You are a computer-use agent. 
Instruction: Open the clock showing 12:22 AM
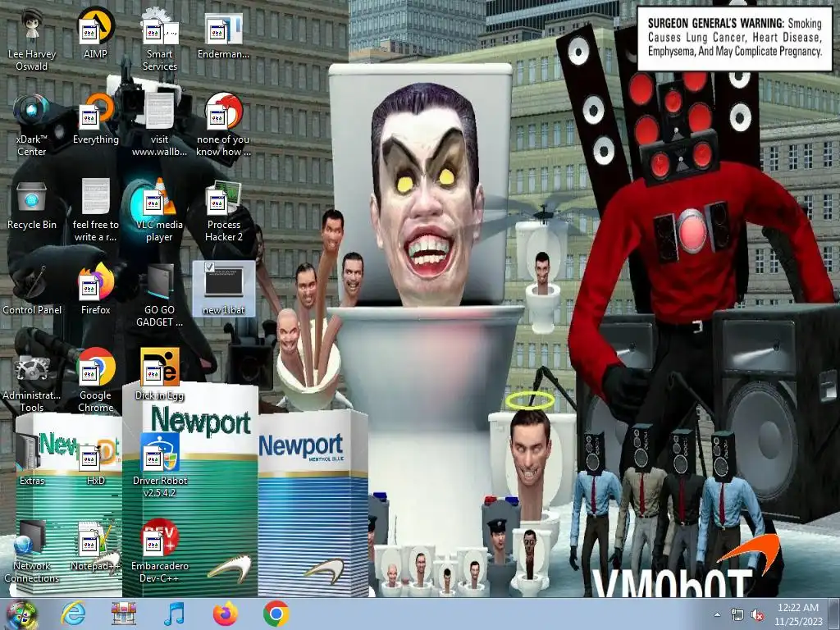[x=797, y=614]
